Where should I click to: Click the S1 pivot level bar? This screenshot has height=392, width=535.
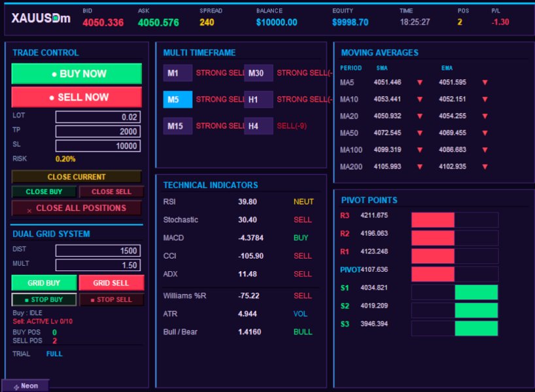point(455,292)
